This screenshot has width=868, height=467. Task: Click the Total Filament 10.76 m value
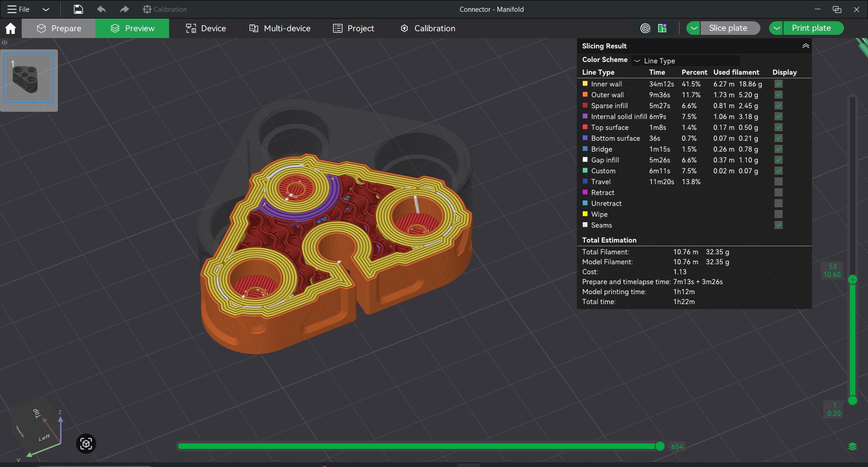click(x=685, y=252)
